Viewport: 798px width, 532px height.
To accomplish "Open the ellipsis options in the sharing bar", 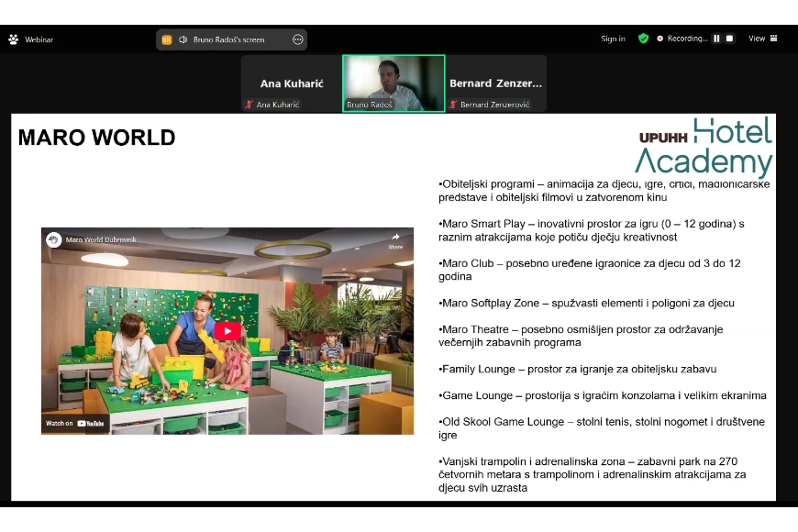I will click(297, 39).
